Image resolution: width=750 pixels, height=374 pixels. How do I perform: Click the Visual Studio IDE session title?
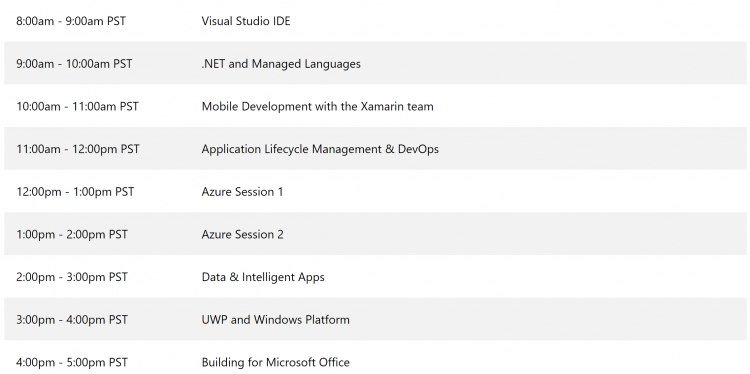(246, 21)
